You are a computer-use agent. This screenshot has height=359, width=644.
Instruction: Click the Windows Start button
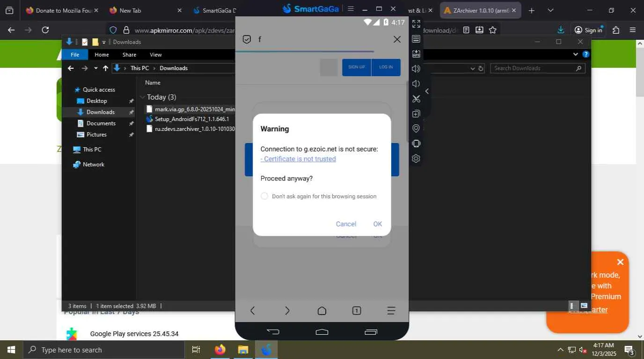11,350
